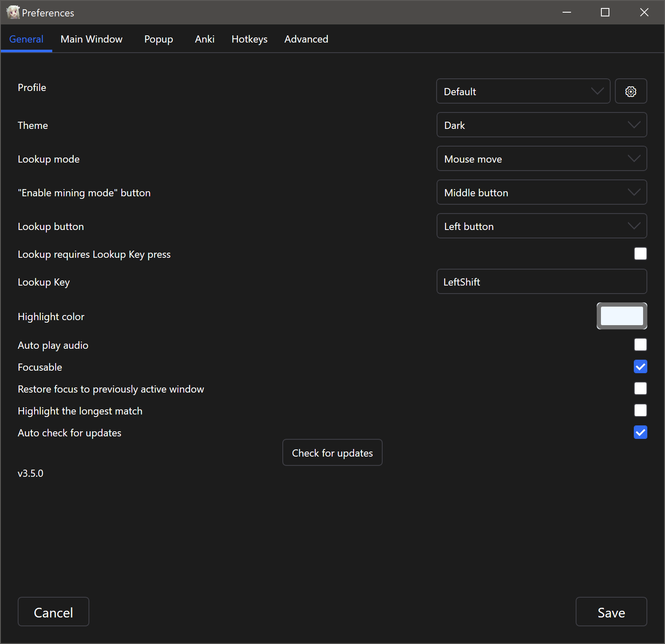Minimize the Preferences window
665x644 pixels.
point(567,13)
